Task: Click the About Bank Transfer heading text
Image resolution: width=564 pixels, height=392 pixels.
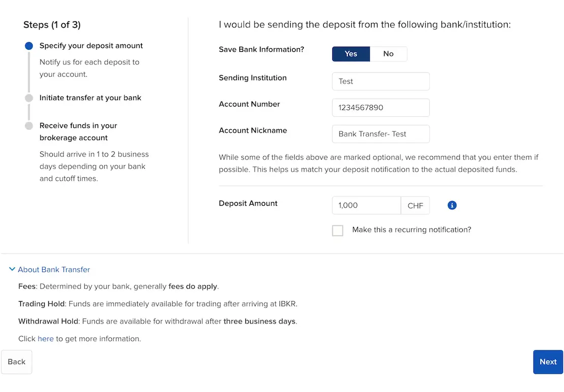Action: (54, 270)
